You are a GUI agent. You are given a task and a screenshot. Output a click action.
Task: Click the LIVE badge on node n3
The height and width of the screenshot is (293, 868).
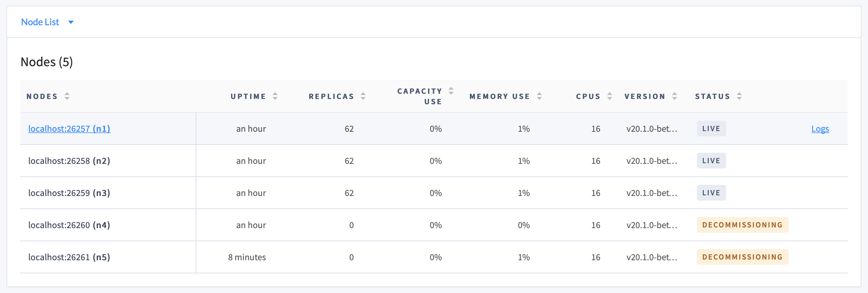(711, 193)
